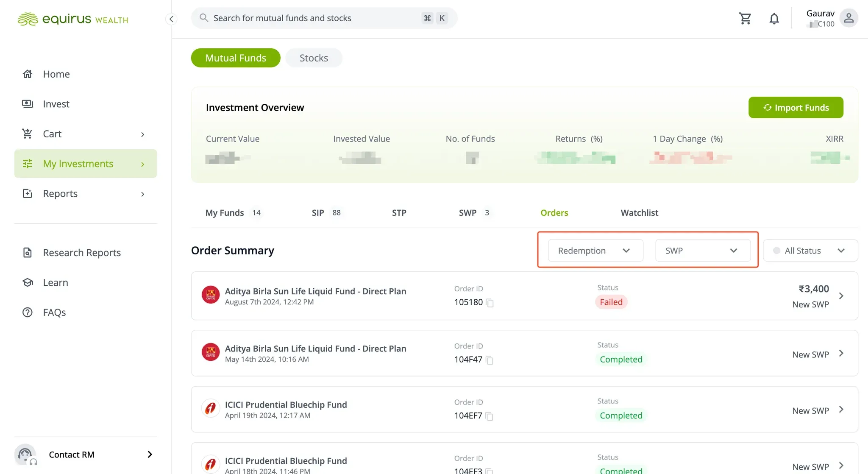Click the Failed status badge

611,302
